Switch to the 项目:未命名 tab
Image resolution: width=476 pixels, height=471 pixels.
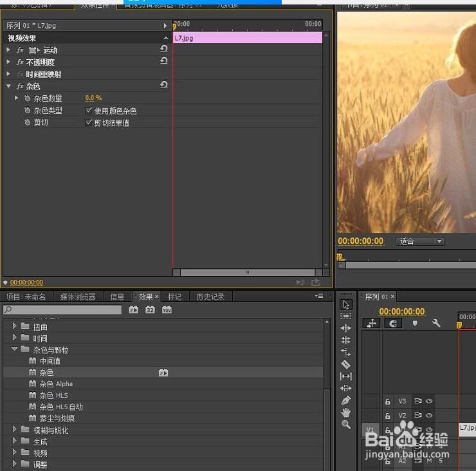[26, 297]
